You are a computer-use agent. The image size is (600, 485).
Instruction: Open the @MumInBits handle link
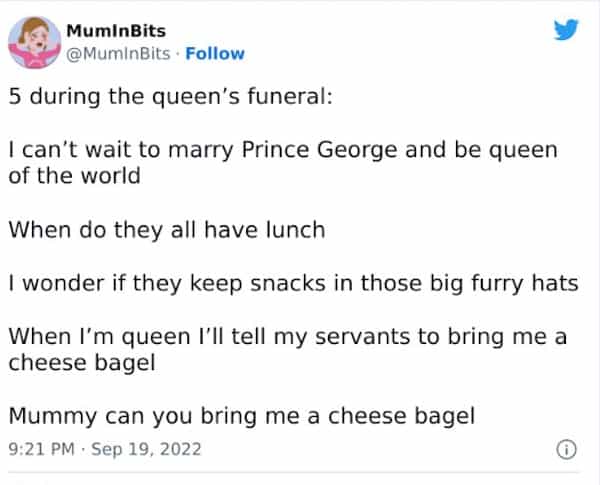(114, 53)
